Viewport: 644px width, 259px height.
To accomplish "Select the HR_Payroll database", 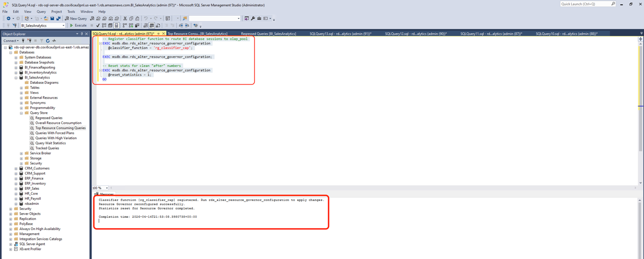I will 34,199.
